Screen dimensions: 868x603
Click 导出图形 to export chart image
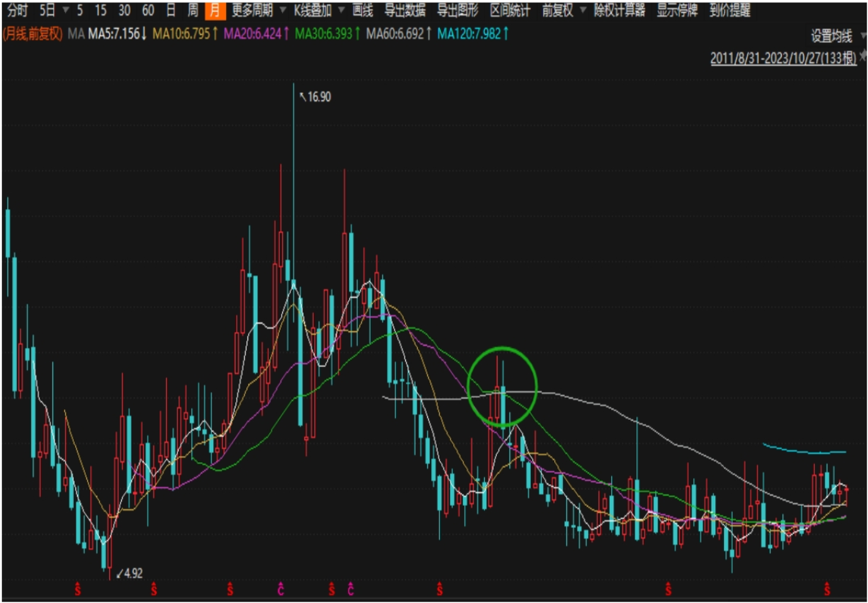pos(458,10)
